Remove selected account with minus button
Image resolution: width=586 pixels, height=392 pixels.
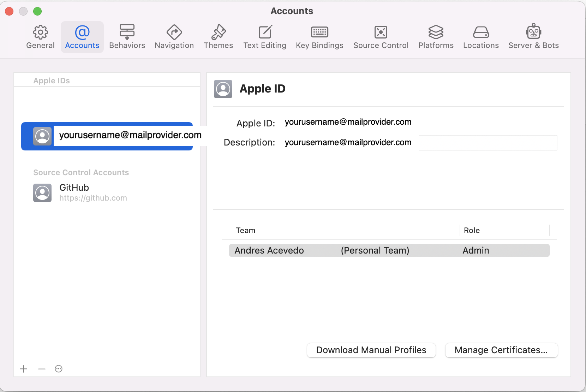(x=42, y=369)
